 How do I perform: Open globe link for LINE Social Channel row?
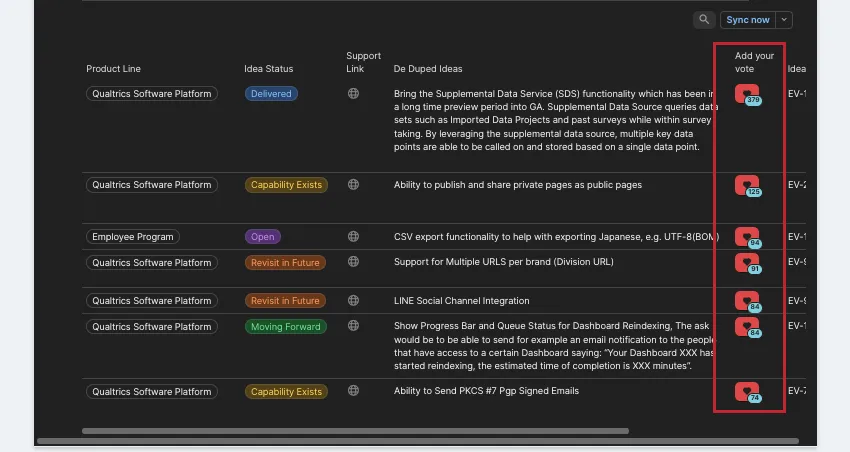click(x=353, y=301)
